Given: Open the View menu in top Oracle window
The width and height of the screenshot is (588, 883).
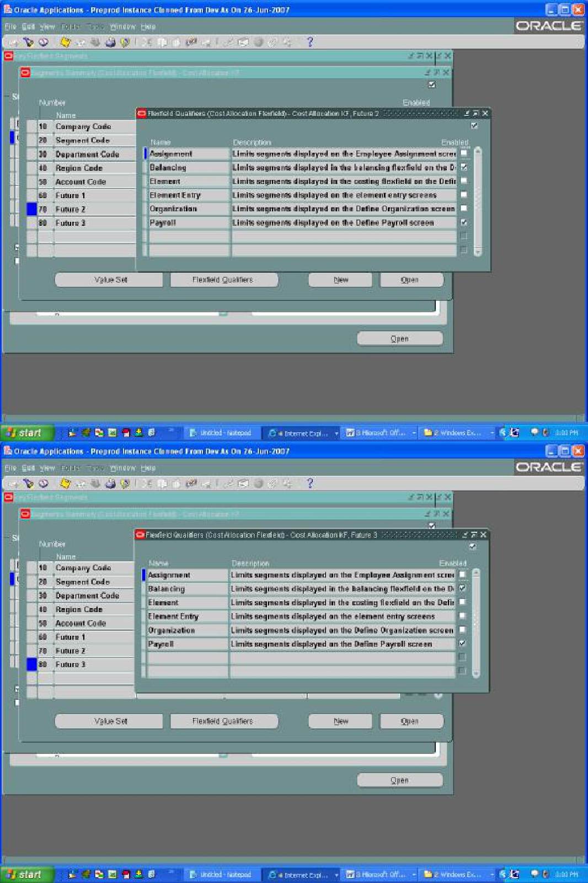Looking at the screenshot, I should pos(47,26).
